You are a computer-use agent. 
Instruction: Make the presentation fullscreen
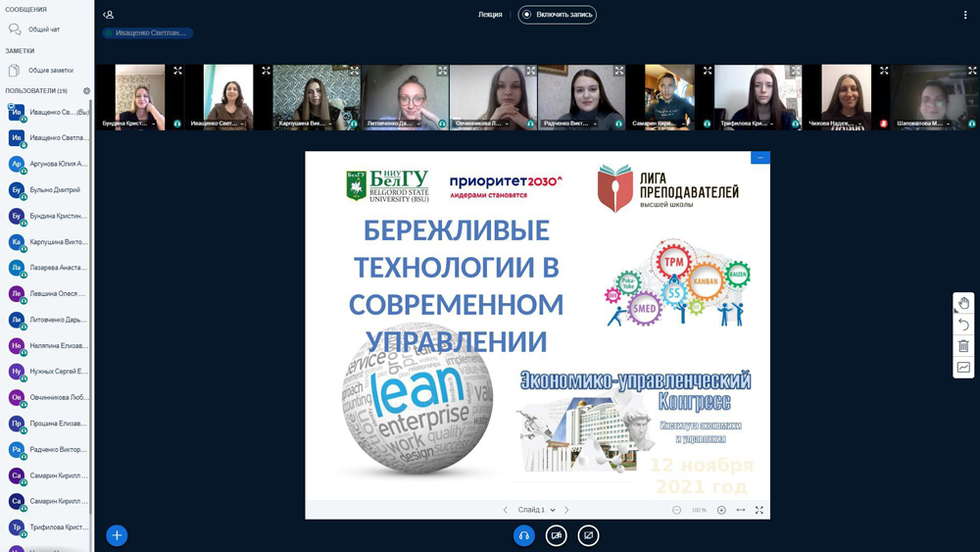(759, 510)
